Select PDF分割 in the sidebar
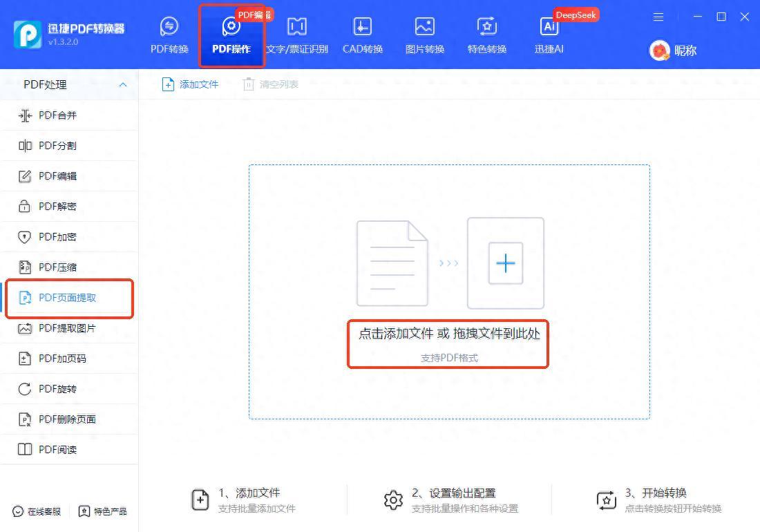 click(x=57, y=146)
